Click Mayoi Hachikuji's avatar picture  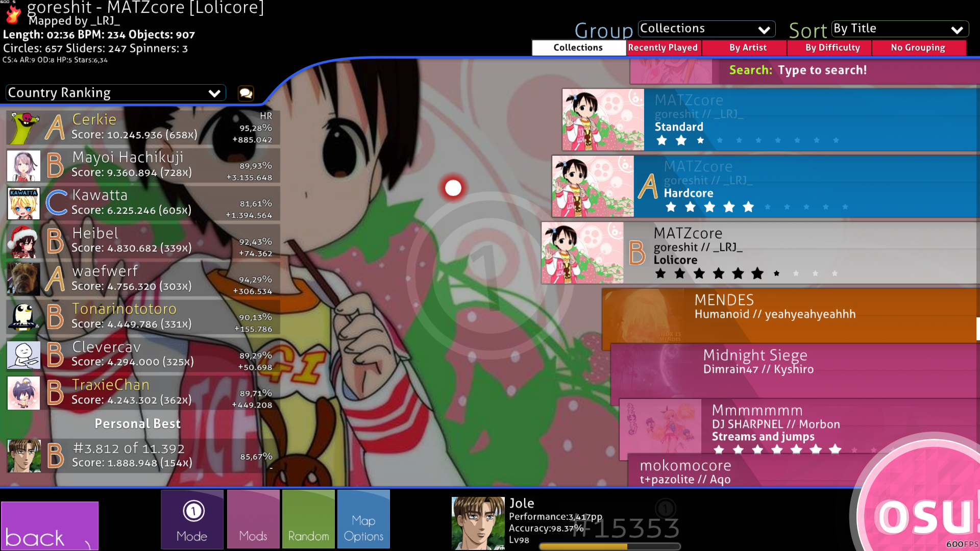coord(23,166)
